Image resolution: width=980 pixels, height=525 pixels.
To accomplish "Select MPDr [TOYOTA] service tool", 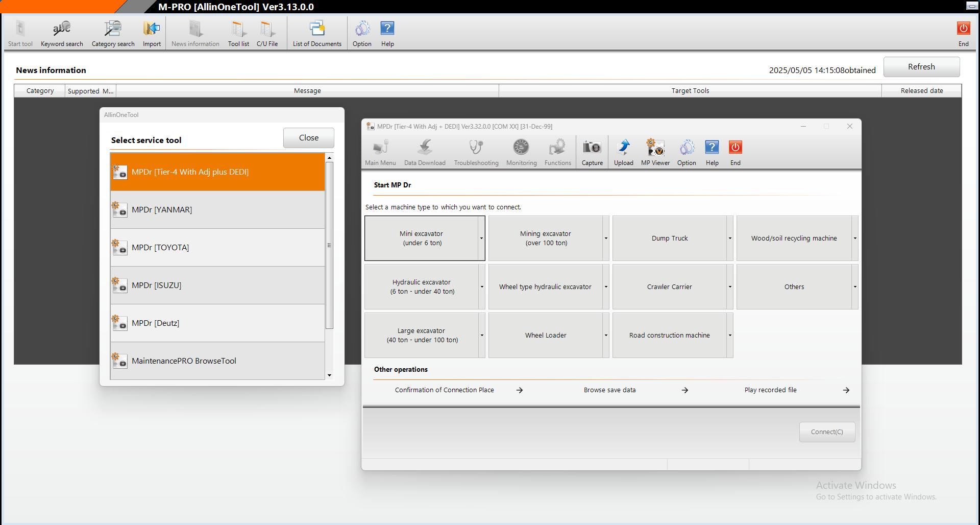I will (x=217, y=248).
